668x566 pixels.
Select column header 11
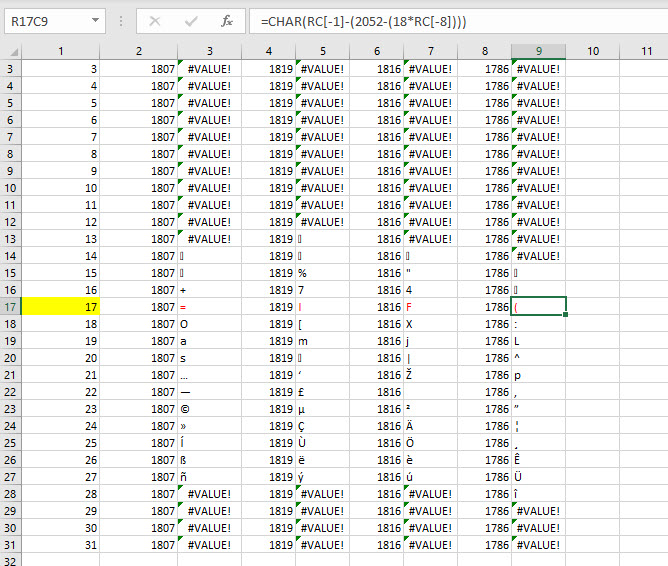pos(644,52)
